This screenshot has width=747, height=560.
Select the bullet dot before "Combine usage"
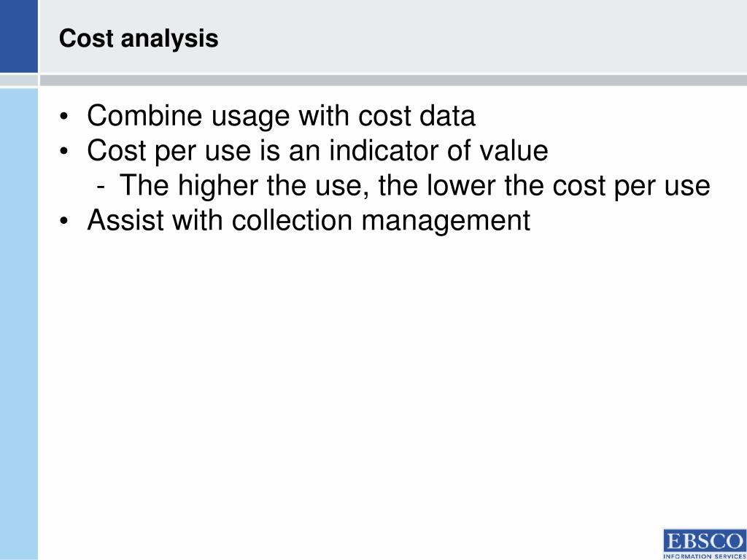pyautogui.click(x=64, y=117)
